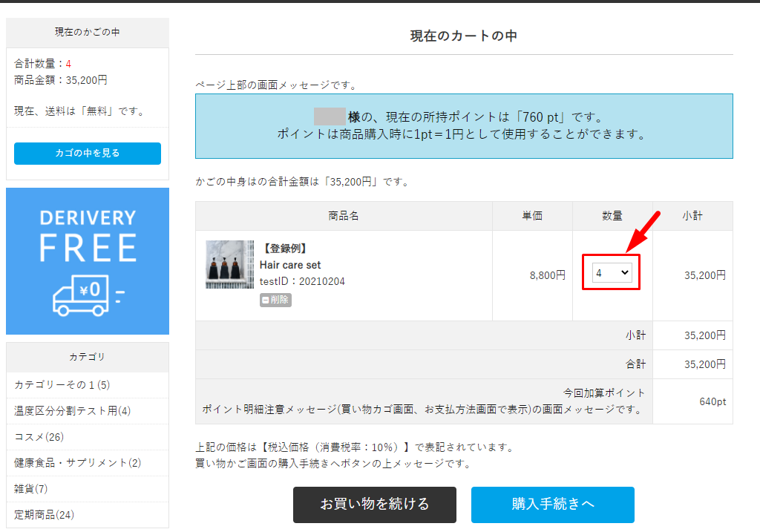Click the Hair care set product name
Viewport: 760px width, 532px height.
coord(290,265)
